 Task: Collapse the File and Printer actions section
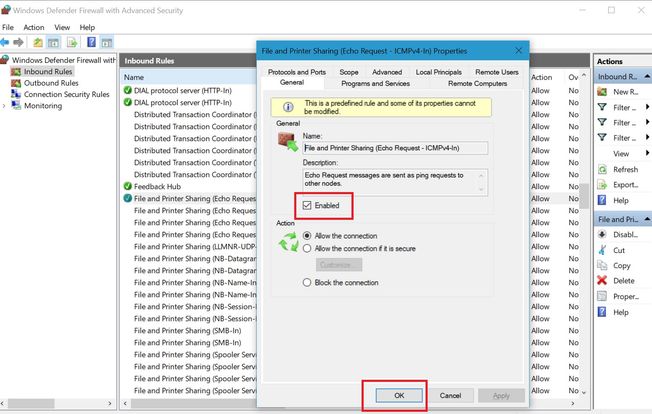(x=647, y=219)
